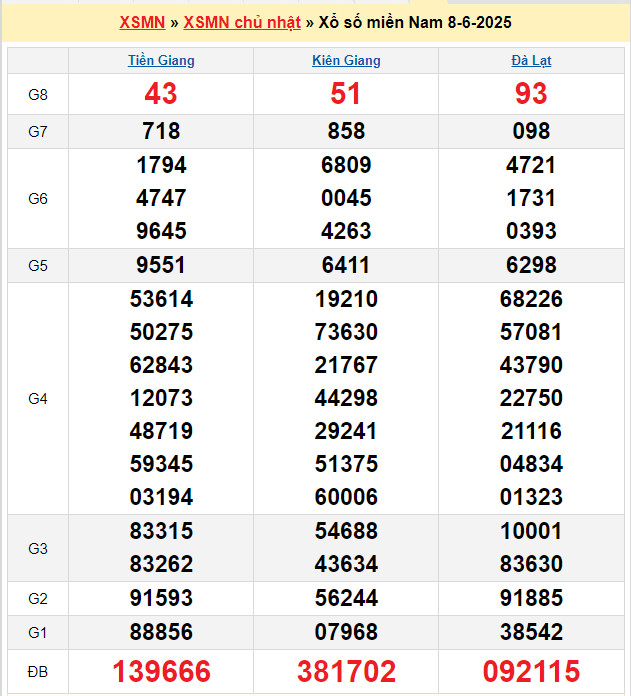Click the G2 number 56244
Viewport: 631px width, 696px height.
[346, 598]
